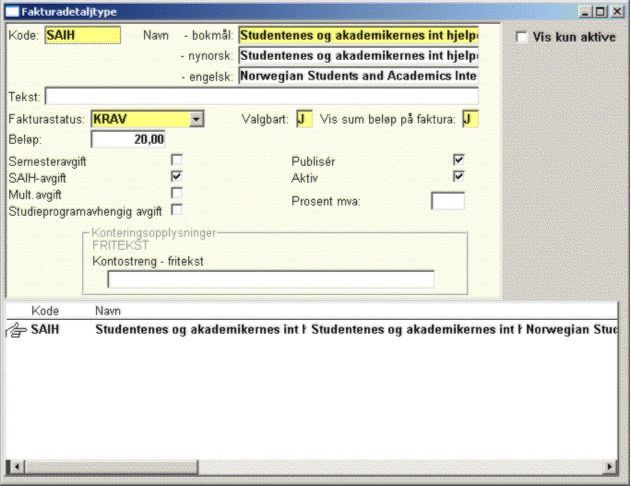Viewport: 630px width, 486px height.
Task: Click the Tekst input field
Action: (262, 97)
